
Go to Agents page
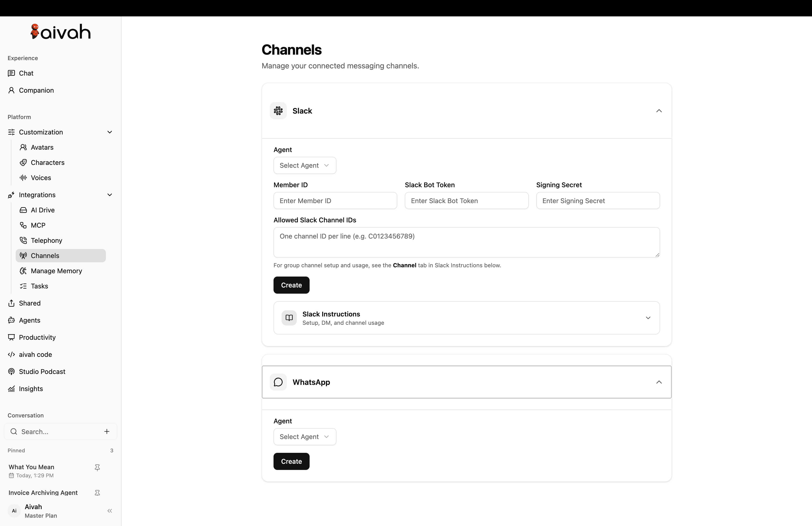click(29, 320)
